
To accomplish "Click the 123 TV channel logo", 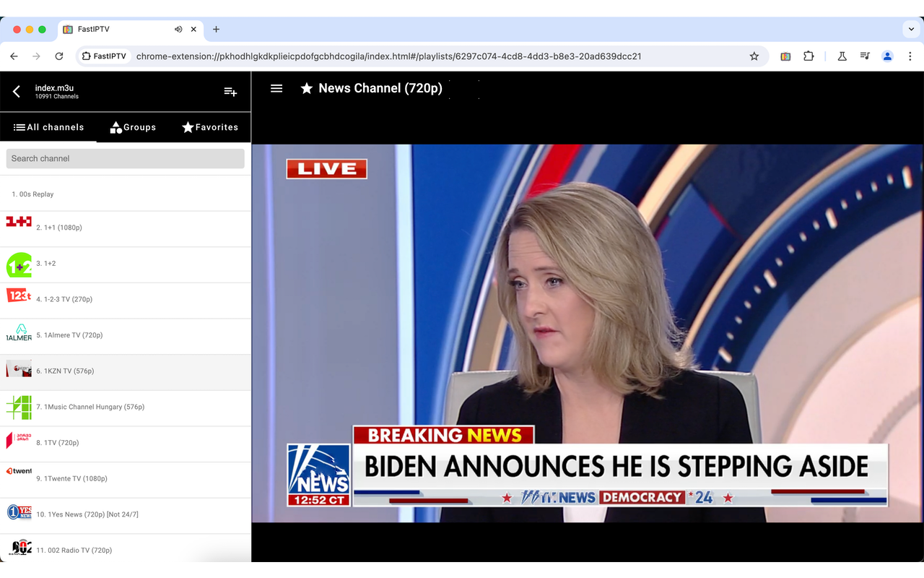I will click(19, 295).
